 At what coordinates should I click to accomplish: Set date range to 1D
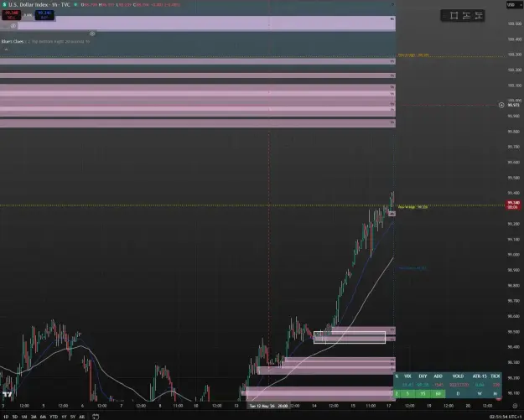click(5, 417)
